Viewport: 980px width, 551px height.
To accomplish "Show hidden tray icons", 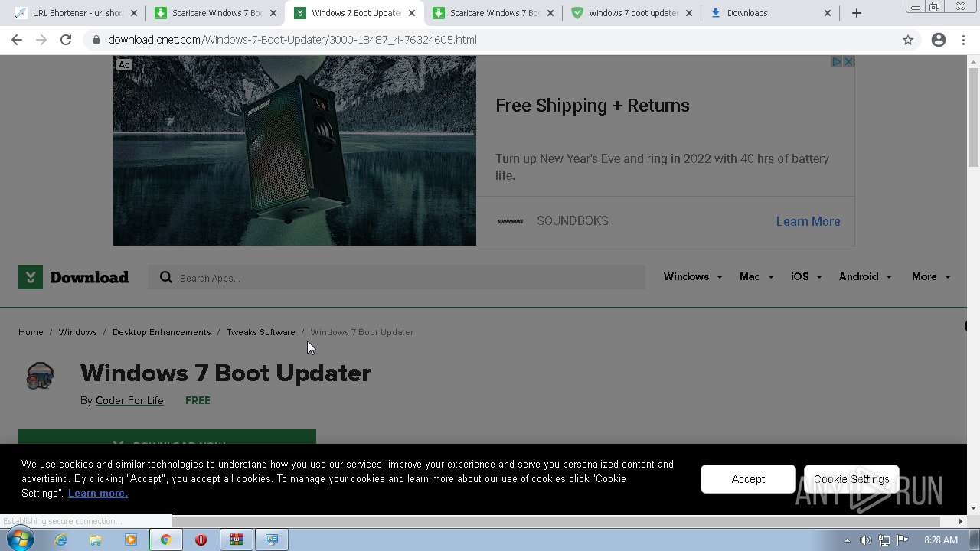I will pos(847,540).
